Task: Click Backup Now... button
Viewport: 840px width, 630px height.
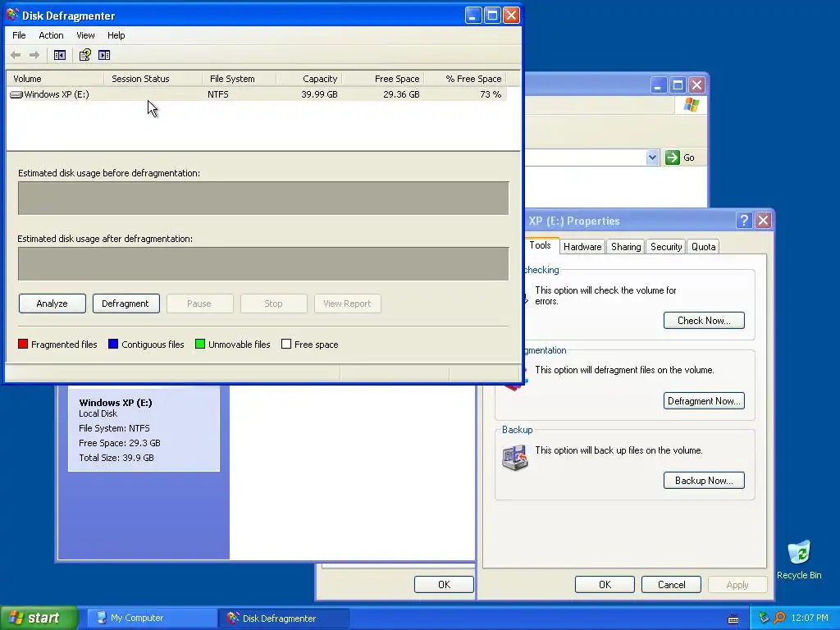Action: [x=704, y=481]
